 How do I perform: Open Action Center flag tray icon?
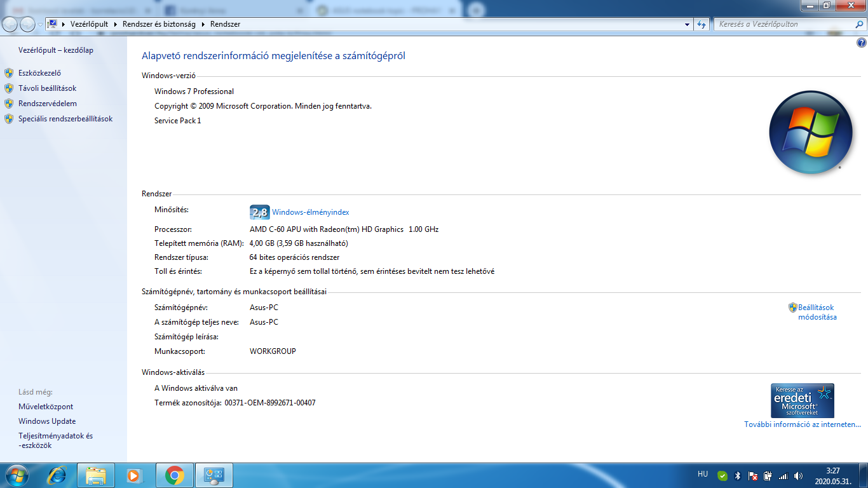point(753,475)
